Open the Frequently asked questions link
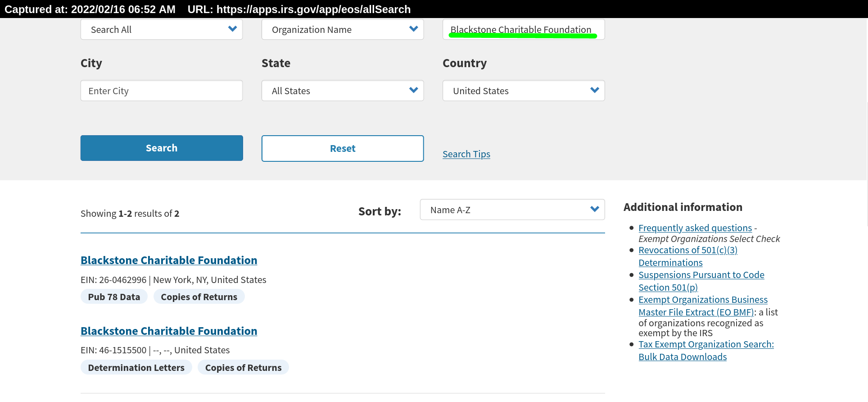The height and width of the screenshot is (402, 868). coord(695,228)
